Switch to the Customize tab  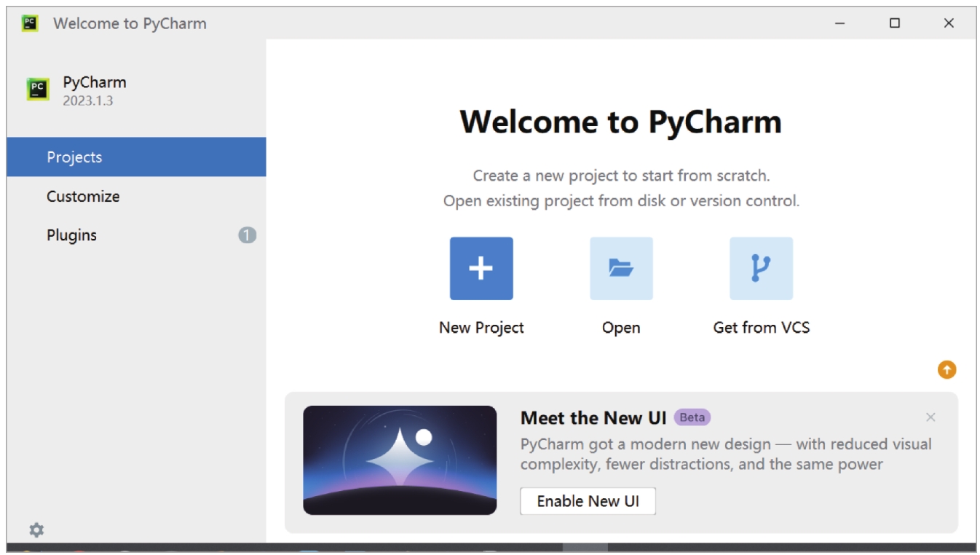click(136, 196)
